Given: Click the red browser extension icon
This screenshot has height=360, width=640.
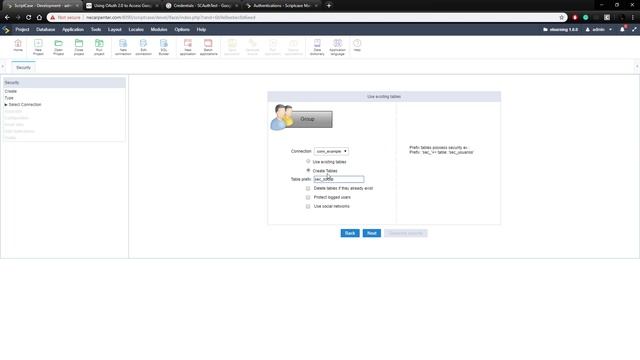Looking at the screenshot, I should [575, 18].
